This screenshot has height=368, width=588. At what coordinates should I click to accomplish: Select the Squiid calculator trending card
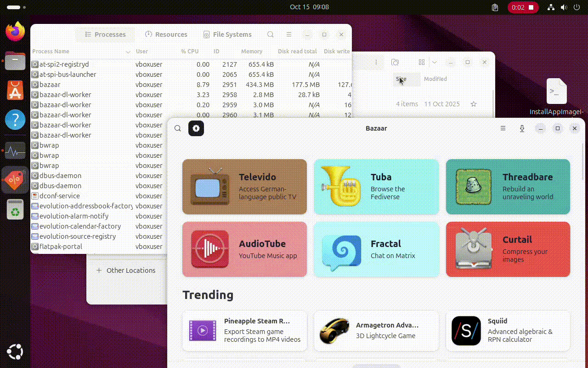pos(508,331)
